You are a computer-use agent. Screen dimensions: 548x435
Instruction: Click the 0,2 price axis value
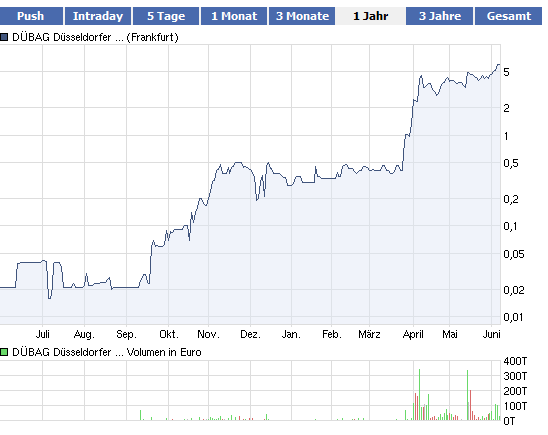point(511,199)
